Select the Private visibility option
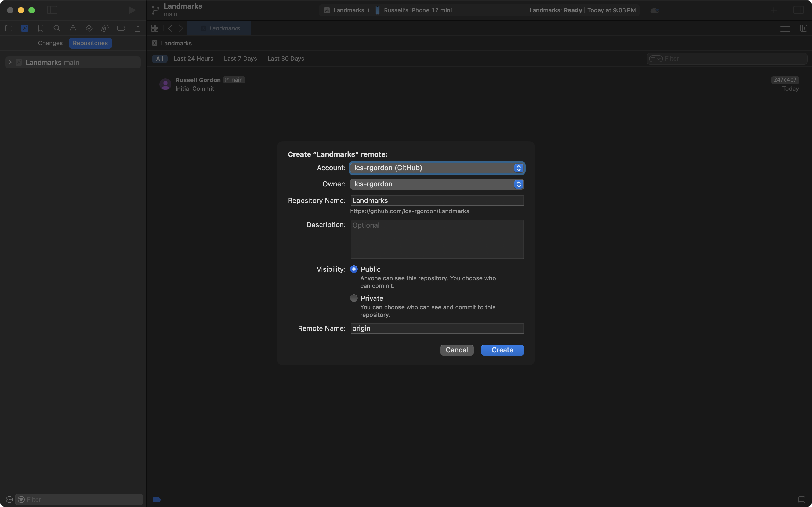Screen dimensions: 812x507 (354, 298)
